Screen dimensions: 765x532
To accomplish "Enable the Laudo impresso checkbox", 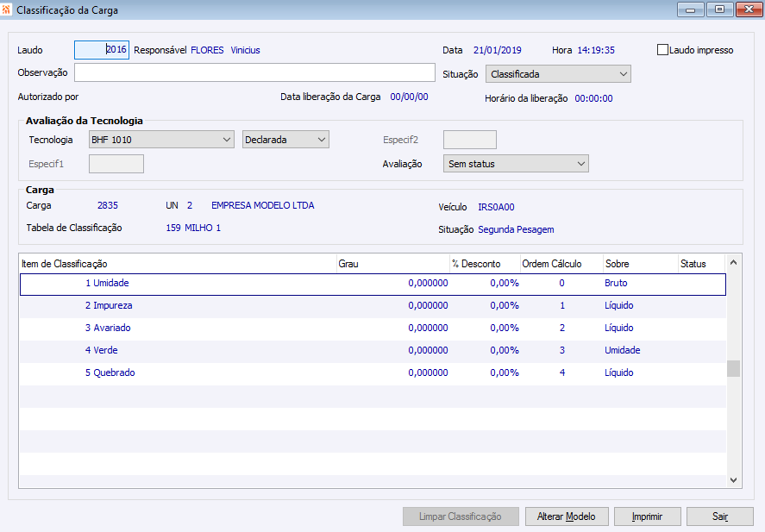I will click(663, 50).
